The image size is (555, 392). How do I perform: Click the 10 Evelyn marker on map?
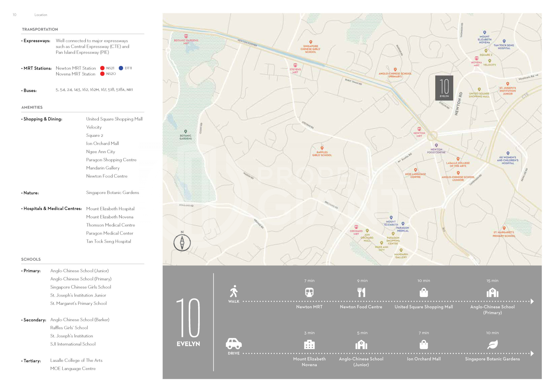444,88
